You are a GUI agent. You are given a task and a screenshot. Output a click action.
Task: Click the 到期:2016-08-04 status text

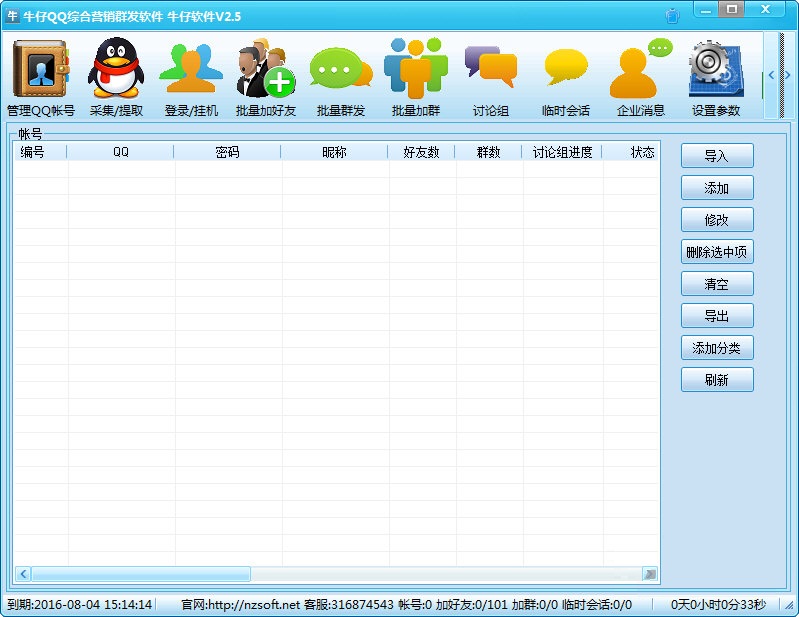click(79, 605)
